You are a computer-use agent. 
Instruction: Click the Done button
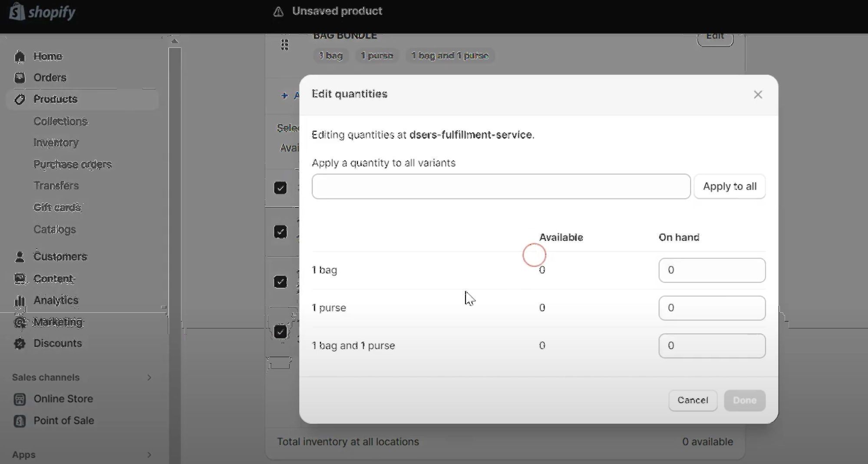pos(745,400)
